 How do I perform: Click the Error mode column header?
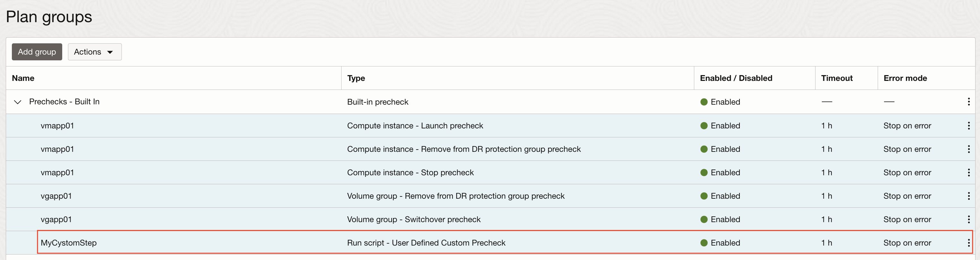905,78
